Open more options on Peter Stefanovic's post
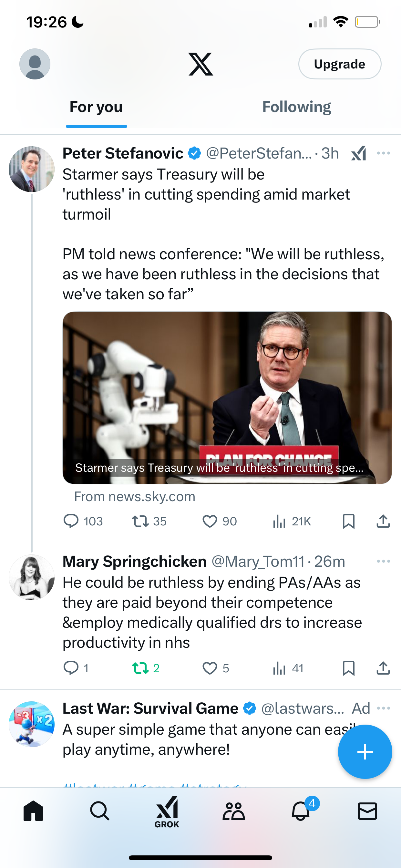Screen dimensions: 401x868 384,153
